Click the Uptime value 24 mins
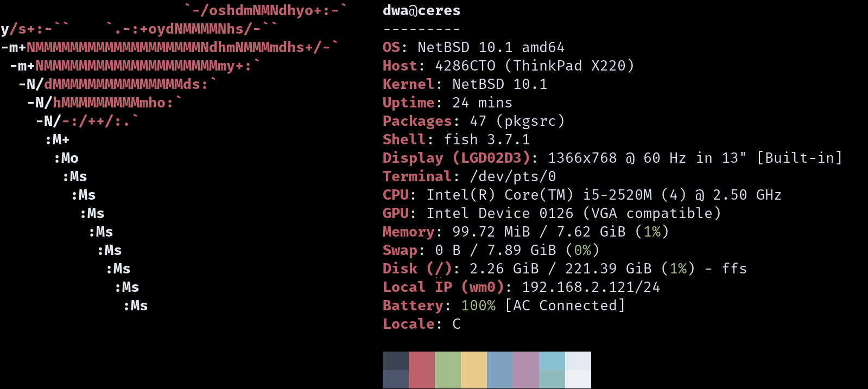The image size is (868, 389). pyautogui.click(x=483, y=103)
